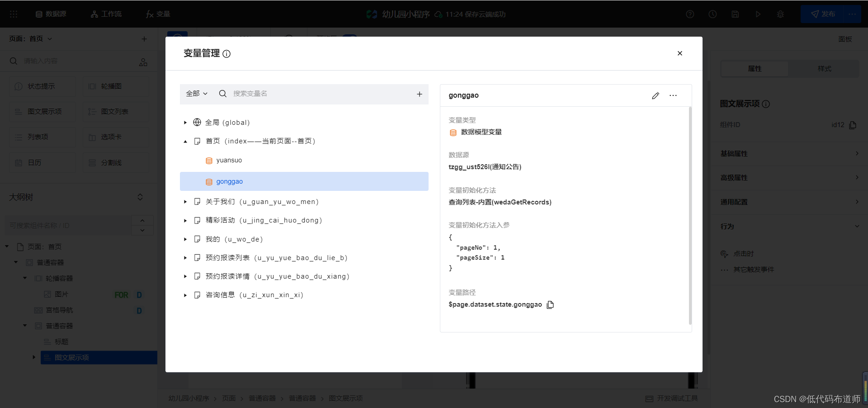Open the 全部 filter dropdown
This screenshot has width=868, height=408.
click(197, 94)
